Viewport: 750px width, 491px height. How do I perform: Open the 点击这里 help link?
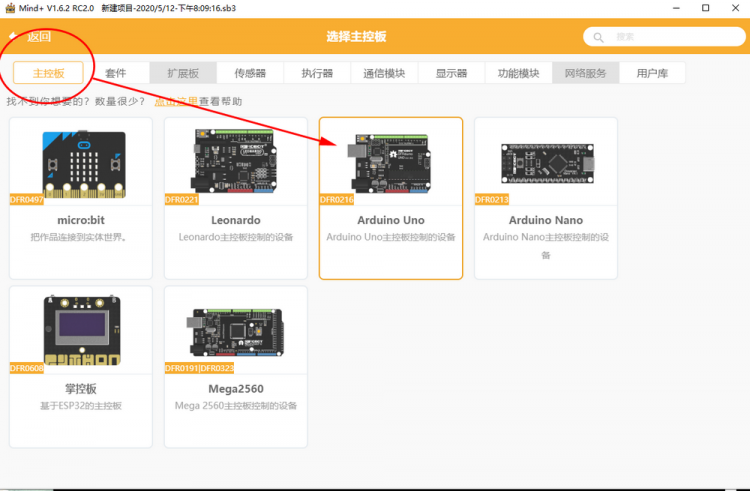point(176,101)
